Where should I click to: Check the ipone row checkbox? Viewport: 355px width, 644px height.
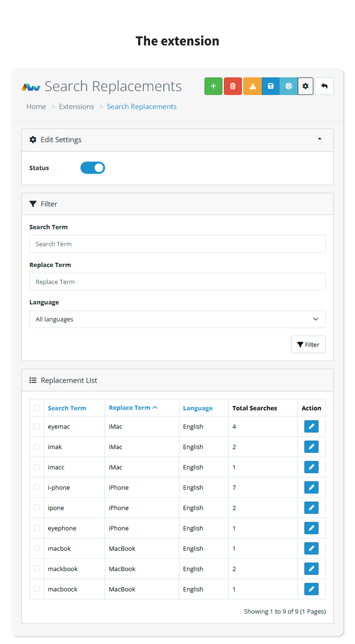point(36,508)
